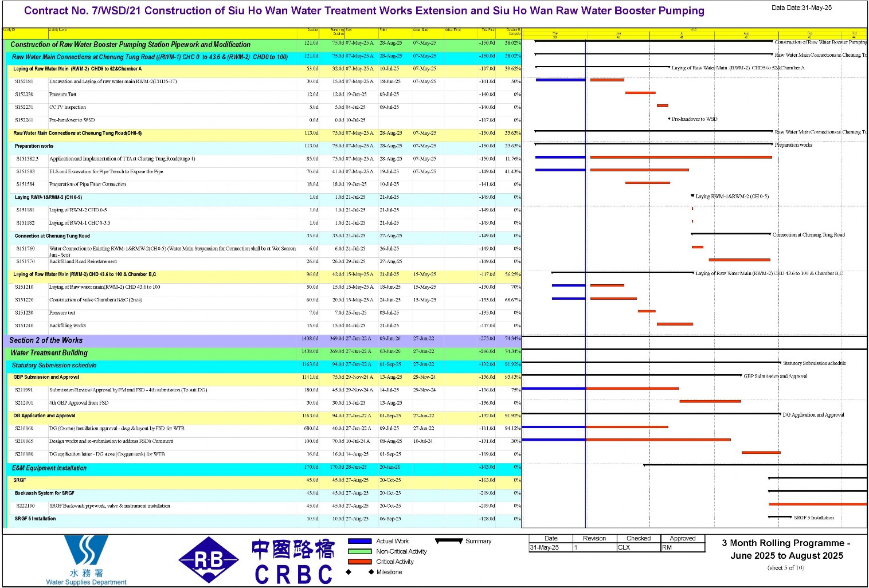The width and height of the screenshot is (869, 588).
Task: Select the 'Water Treatment Building' green band
Action: pyautogui.click(x=264, y=353)
